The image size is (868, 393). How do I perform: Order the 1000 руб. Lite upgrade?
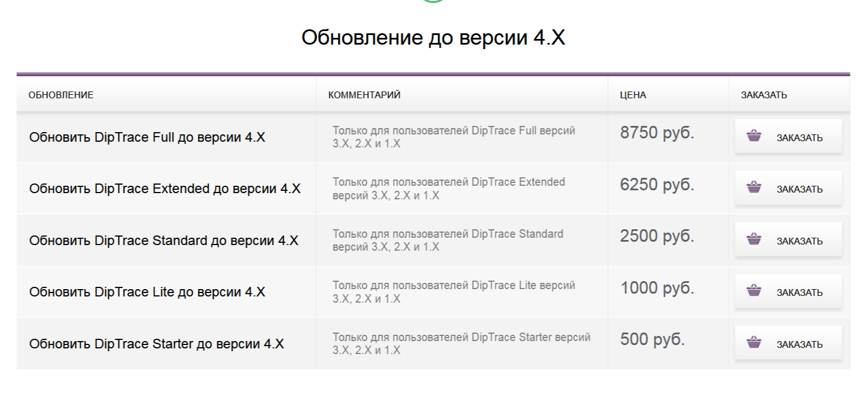788,292
